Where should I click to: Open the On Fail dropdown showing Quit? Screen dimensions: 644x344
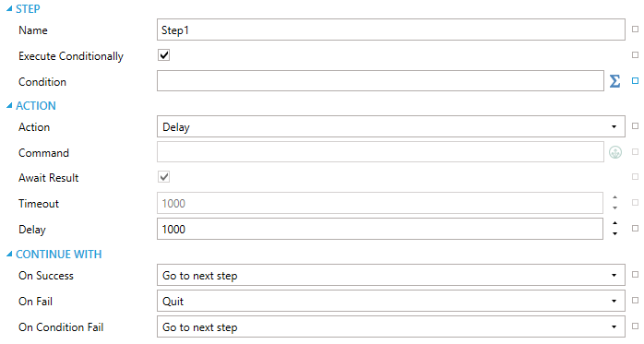pos(391,301)
